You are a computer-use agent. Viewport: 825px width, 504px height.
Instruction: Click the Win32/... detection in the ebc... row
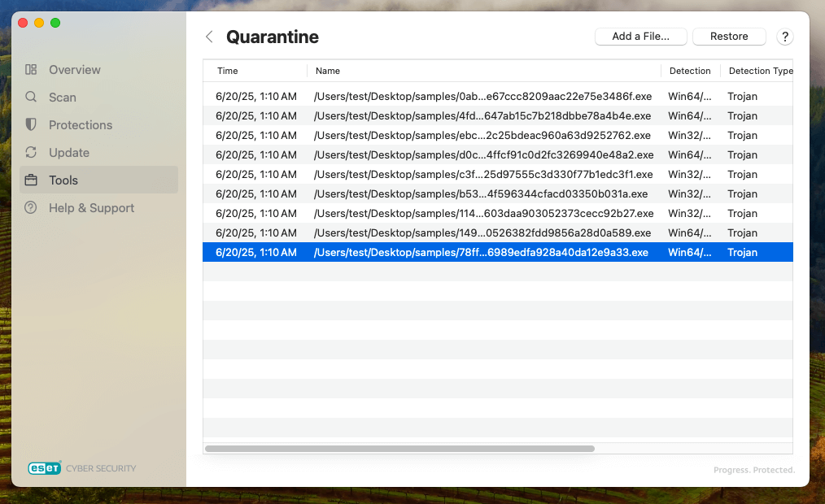tap(690, 135)
